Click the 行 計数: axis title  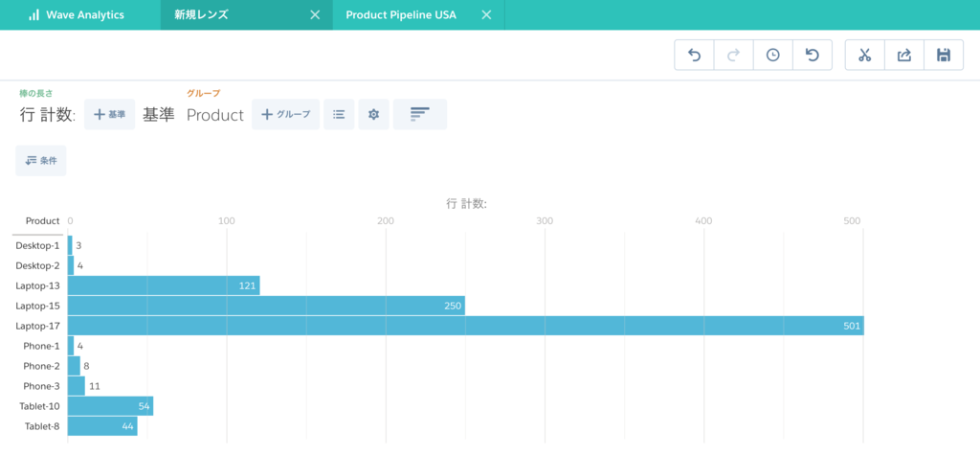[466, 204]
